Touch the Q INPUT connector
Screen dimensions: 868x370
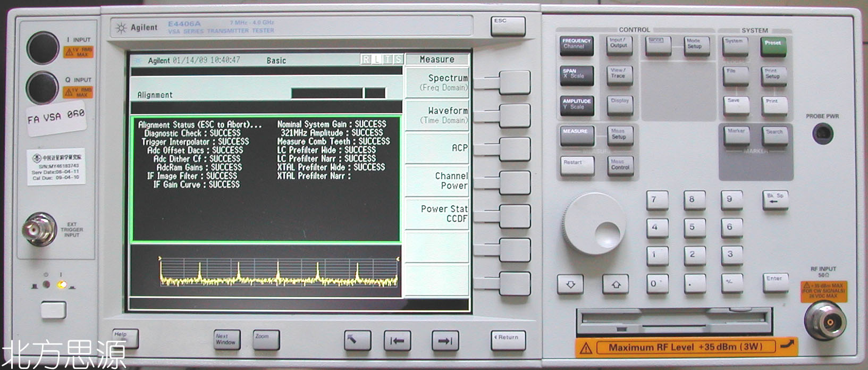coord(43,88)
